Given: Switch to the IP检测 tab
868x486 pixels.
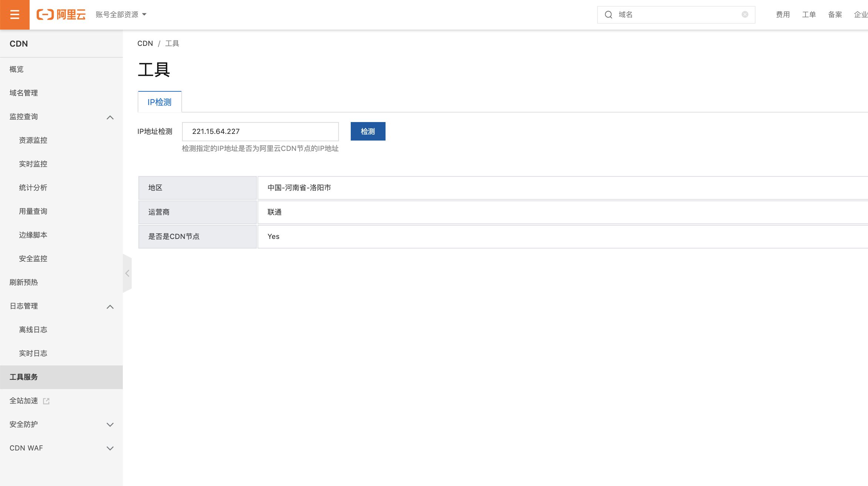Looking at the screenshot, I should tap(159, 102).
